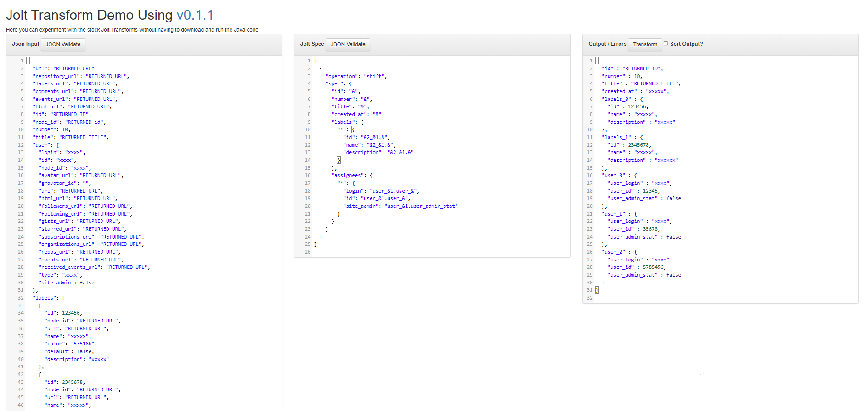Click JSON Validate in the Json Input panel
Viewport: 868px width, 411px height.
point(63,44)
